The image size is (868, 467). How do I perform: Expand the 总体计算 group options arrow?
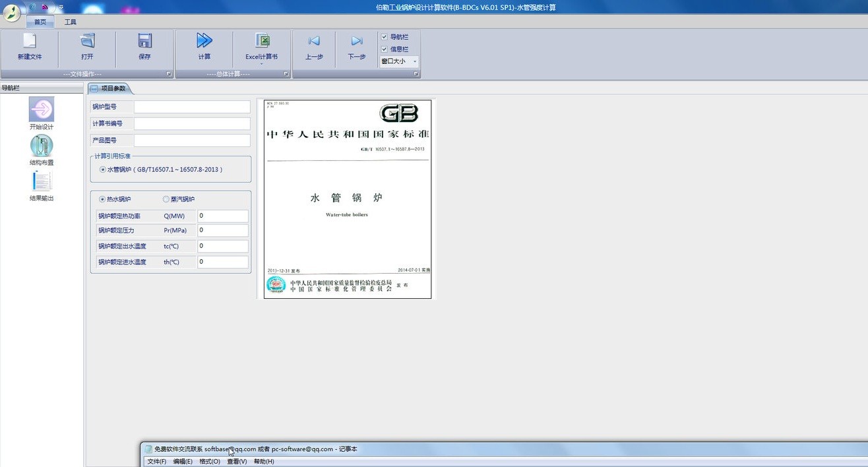click(285, 73)
